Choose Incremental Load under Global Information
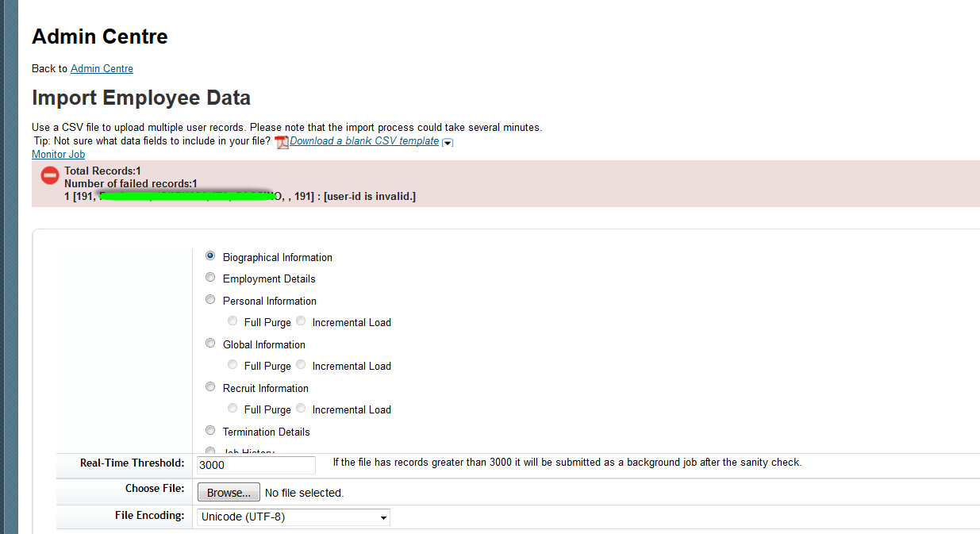 tap(301, 364)
